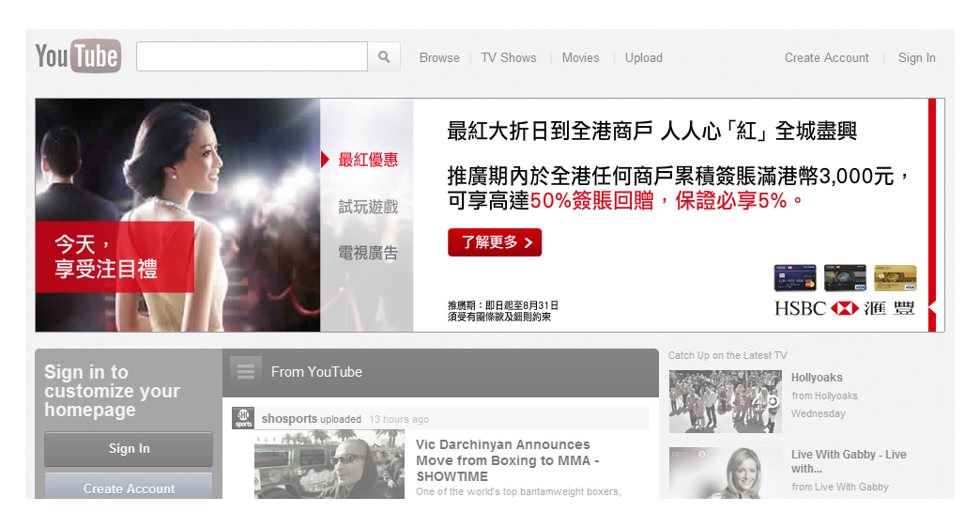Viewport: 980px width, 528px height.
Task: Click the Wednesday label under Hollyoaks
Action: pos(819,413)
